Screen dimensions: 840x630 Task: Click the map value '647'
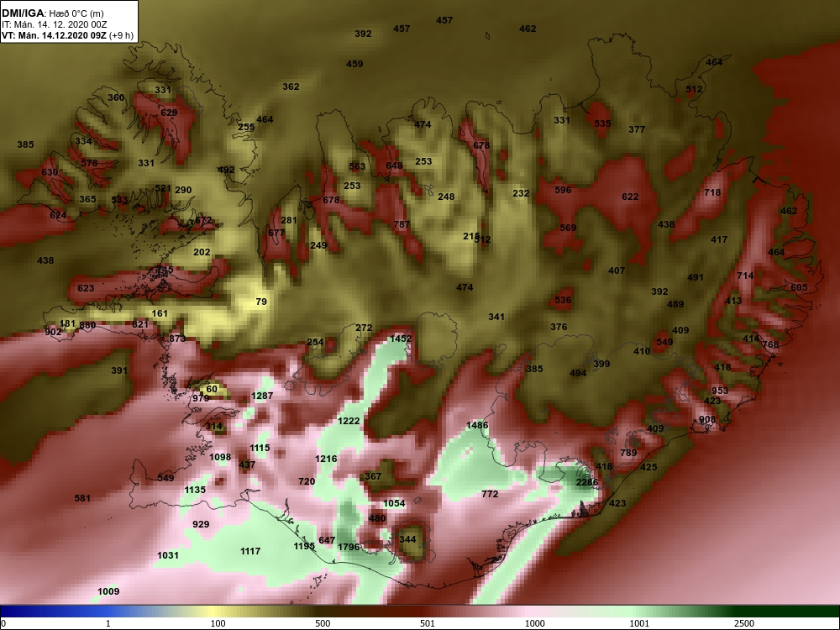(x=327, y=540)
